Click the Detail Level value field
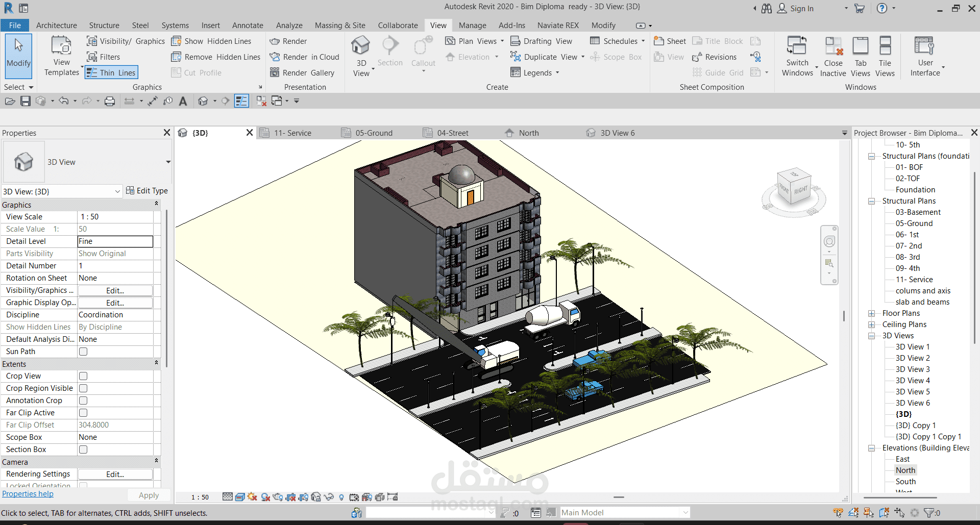Image resolution: width=980 pixels, height=525 pixels. (115, 241)
